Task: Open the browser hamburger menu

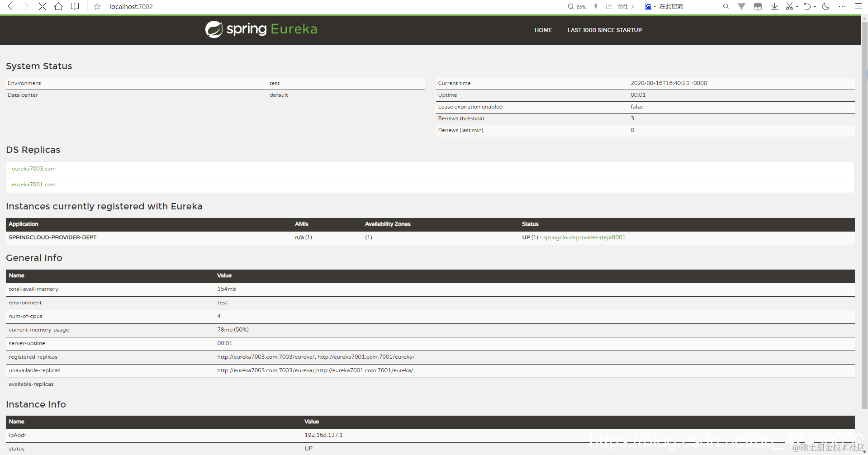Action: [x=858, y=6]
